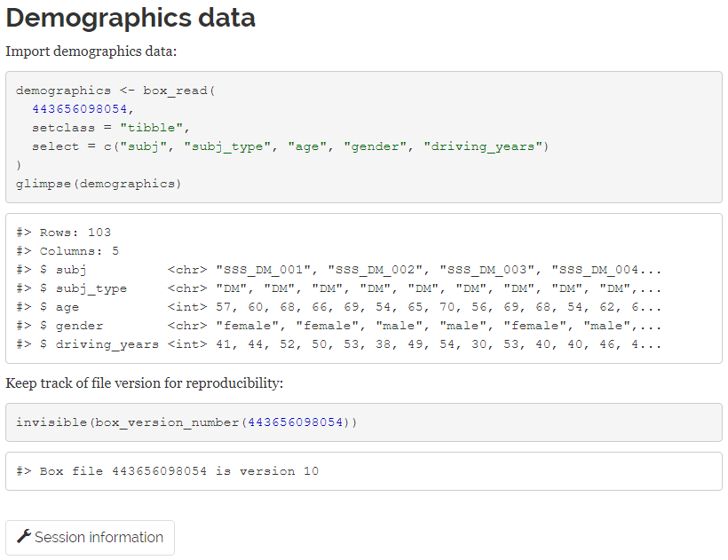Click the Import demographics data text
Screen dimensions: 728x560
coord(78,51)
